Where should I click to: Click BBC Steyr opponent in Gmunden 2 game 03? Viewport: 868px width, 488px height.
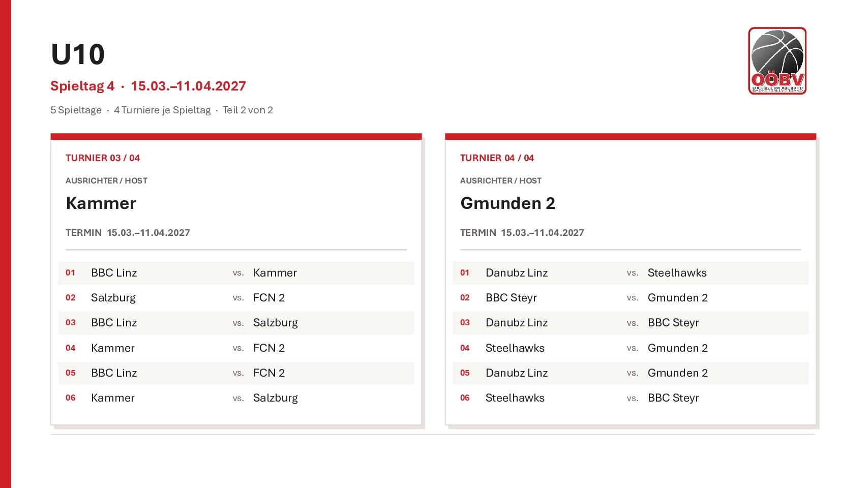pyautogui.click(x=673, y=323)
